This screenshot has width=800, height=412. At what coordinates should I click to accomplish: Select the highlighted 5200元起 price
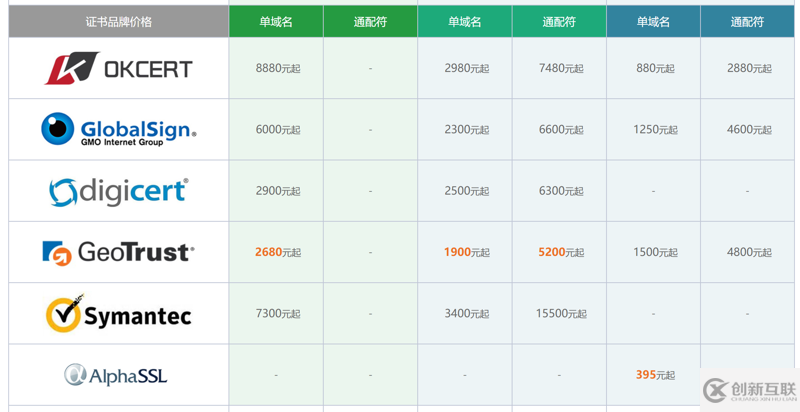pyautogui.click(x=561, y=252)
